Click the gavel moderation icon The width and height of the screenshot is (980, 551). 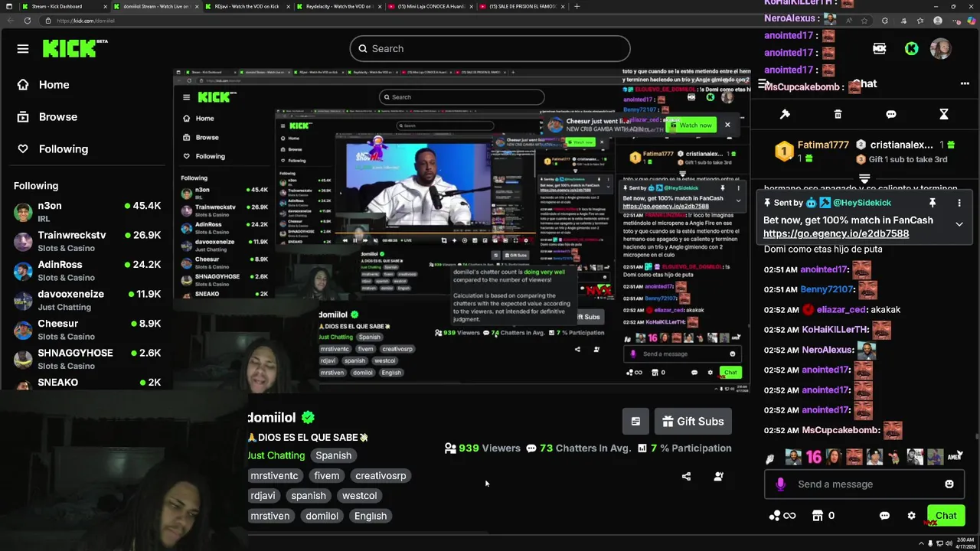coord(785,114)
